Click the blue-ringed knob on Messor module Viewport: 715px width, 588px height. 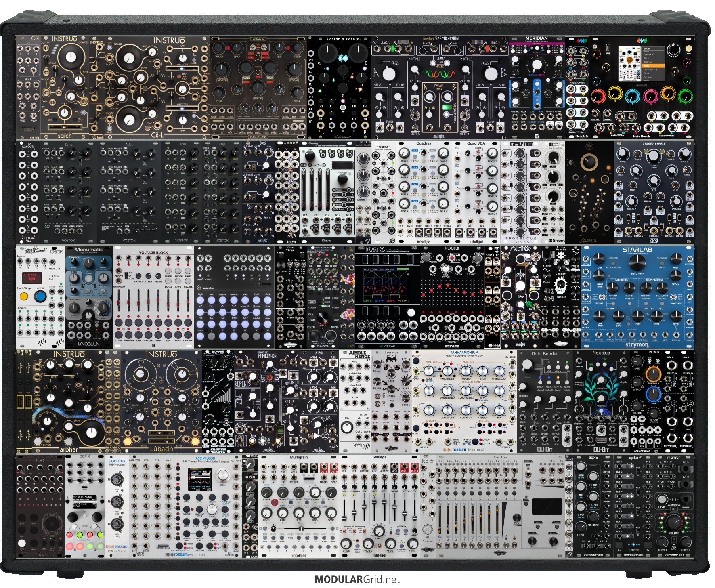tap(653, 394)
